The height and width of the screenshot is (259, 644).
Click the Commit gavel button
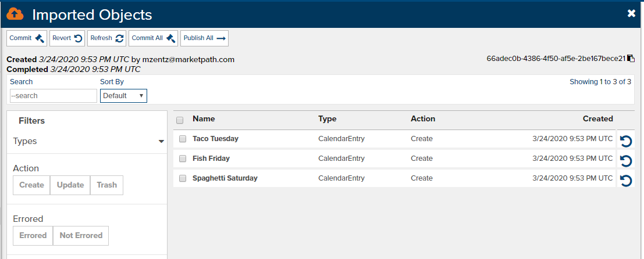pos(27,38)
